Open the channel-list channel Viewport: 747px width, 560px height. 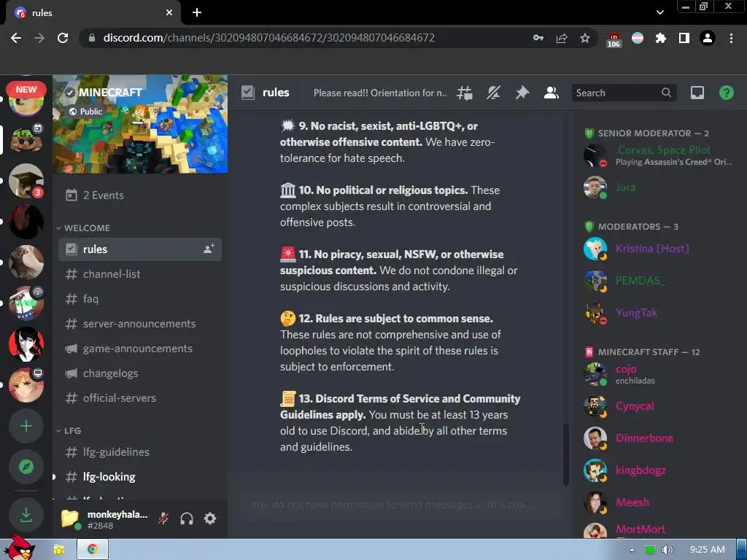pos(139,274)
